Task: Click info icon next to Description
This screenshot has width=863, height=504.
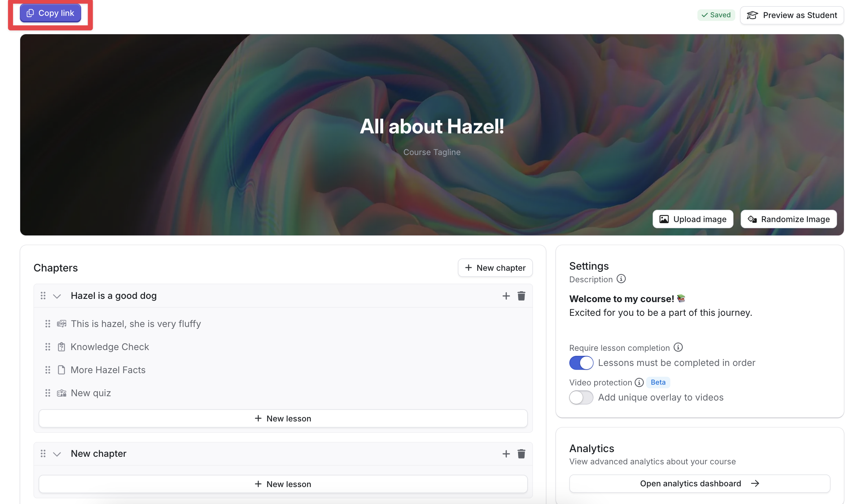Action: tap(621, 279)
